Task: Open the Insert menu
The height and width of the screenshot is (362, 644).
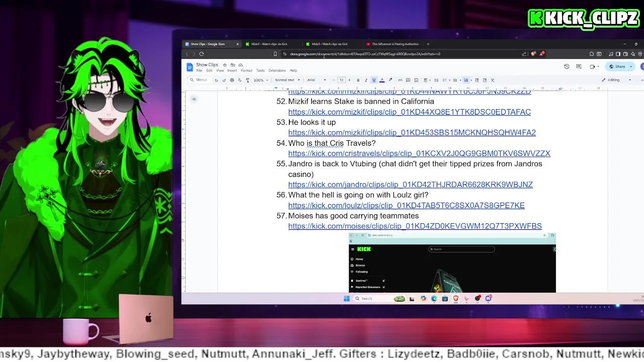Action: pyautogui.click(x=232, y=70)
